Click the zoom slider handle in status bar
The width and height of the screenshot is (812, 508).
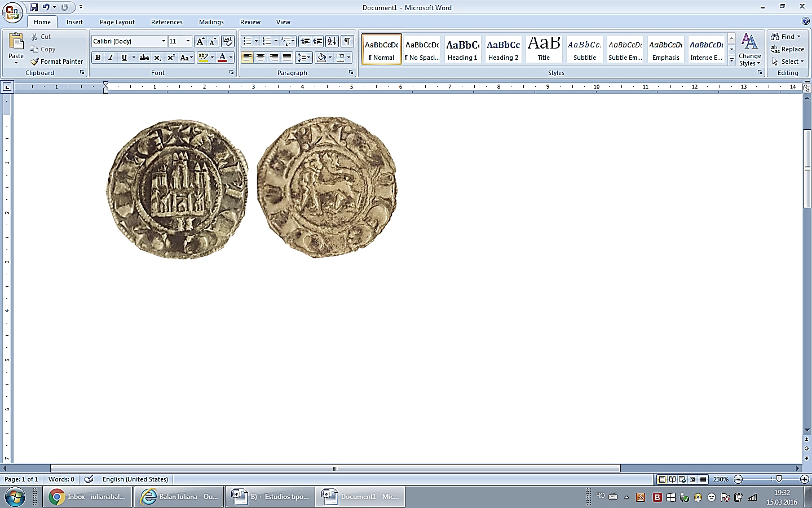pos(779,479)
